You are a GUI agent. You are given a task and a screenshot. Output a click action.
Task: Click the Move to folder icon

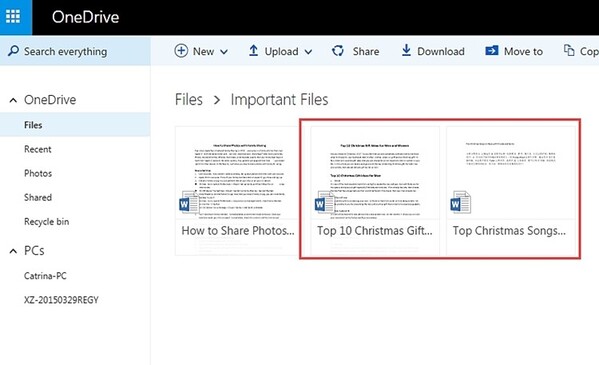pyautogui.click(x=492, y=50)
